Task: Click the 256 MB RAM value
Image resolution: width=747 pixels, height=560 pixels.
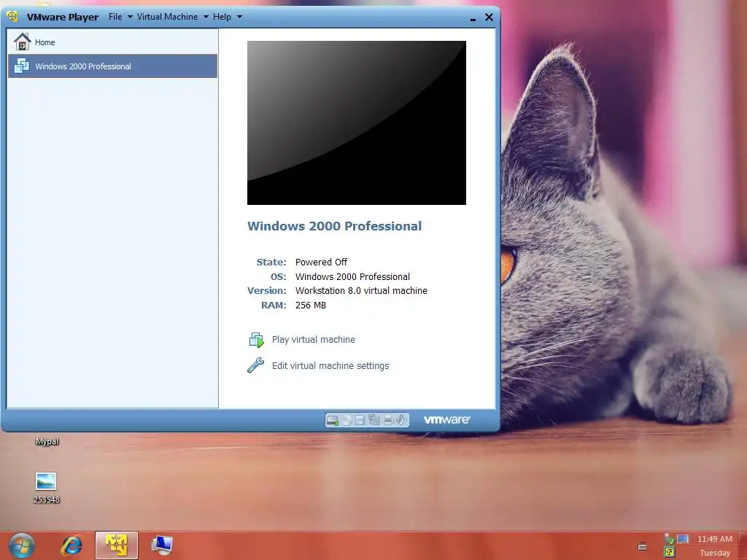Action: click(311, 306)
